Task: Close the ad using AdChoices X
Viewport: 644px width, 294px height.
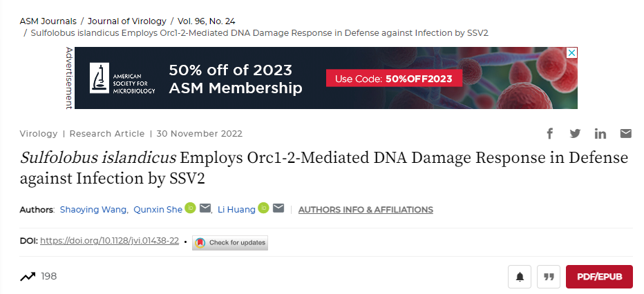Action: click(x=571, y=52)
